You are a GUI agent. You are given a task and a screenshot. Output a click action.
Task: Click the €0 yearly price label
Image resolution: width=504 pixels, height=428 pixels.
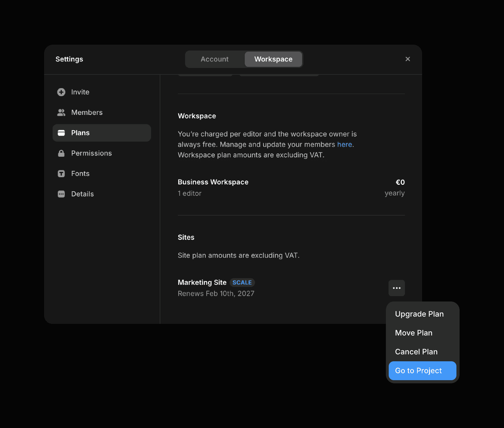pyautogui.click(x=400, y=182)
